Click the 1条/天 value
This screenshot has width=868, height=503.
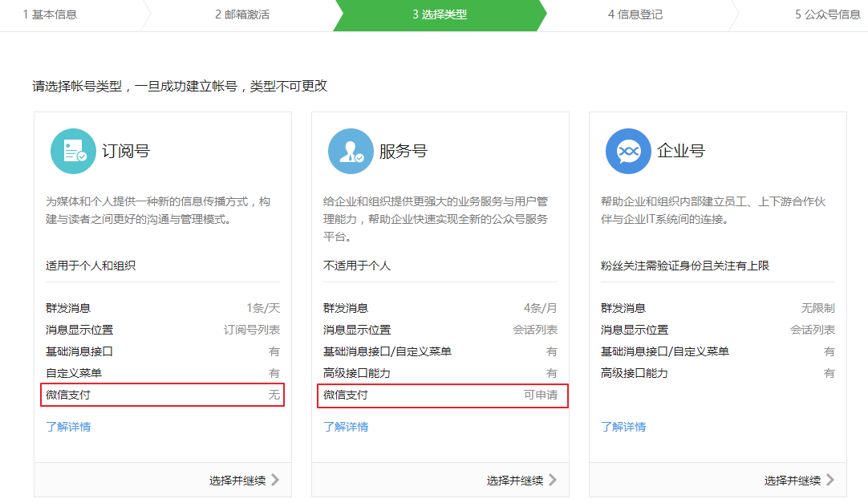tap(263, 308)
